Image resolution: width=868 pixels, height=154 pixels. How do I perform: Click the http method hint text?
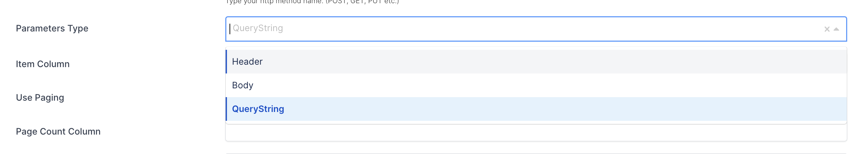[x=312, y=2]
